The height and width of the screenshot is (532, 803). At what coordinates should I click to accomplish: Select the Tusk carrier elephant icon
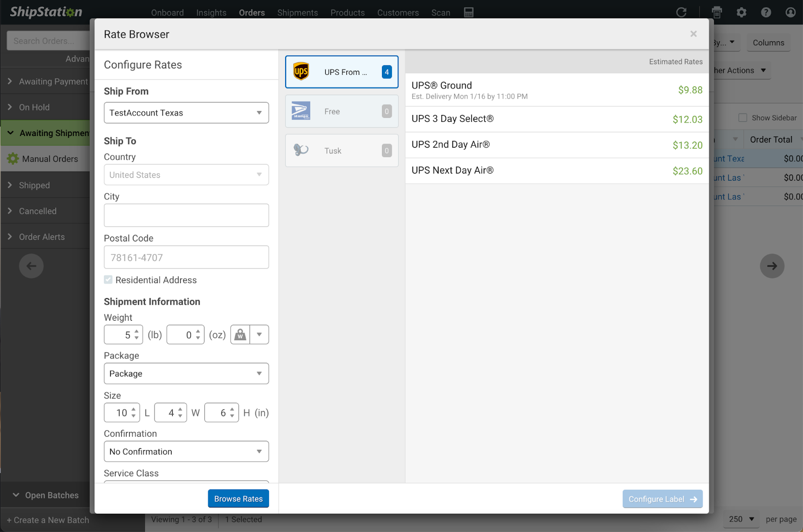tap(301, 150)
